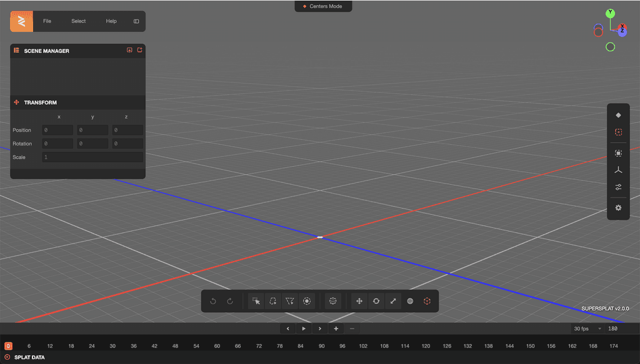The height and width of the screenshot is (364, 640).
Task: Select the Scale tool in the bottom toolbar
Action: 392,301
